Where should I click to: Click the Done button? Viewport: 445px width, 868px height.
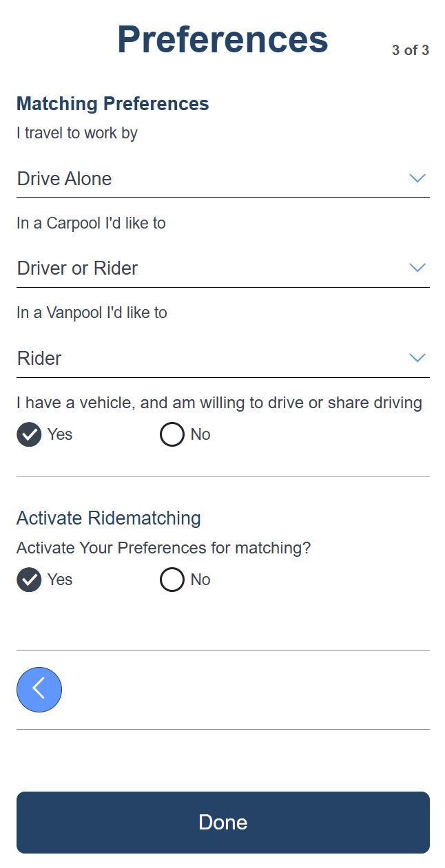(x=222, y=822)
